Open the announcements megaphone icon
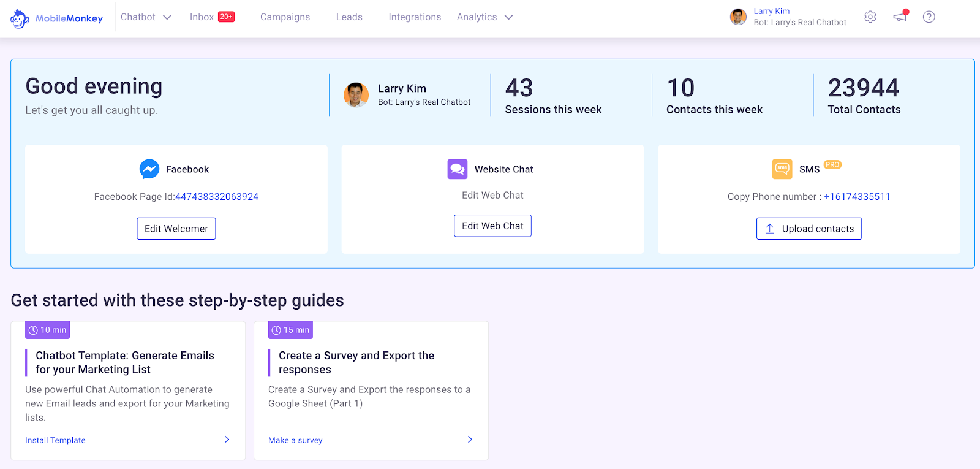This screenshot has height=469, width=980. click(900, 17)
